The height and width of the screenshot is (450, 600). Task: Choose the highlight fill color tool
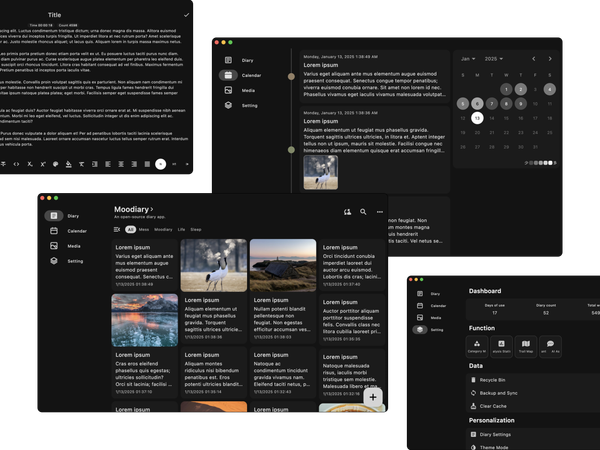click(x=68, y=164)
